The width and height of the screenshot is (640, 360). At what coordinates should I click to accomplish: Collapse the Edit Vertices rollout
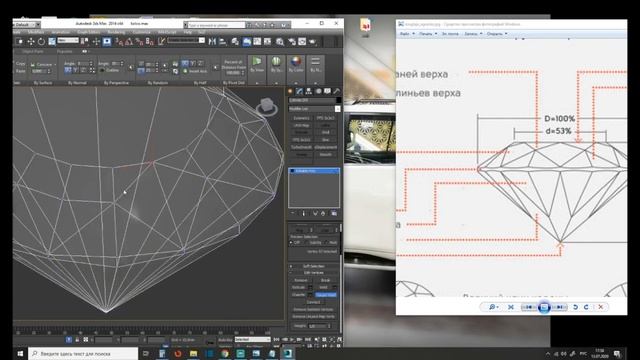point(313,273)
